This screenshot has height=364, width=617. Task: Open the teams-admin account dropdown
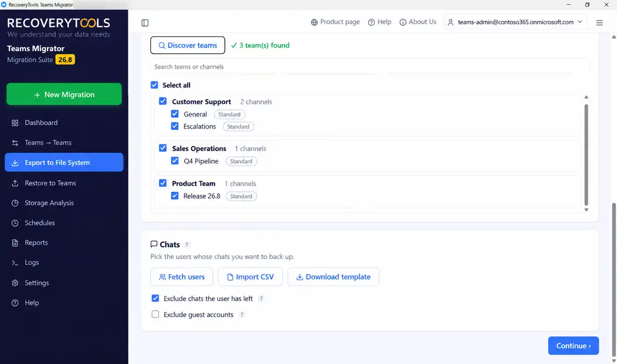tap(515, 22)
